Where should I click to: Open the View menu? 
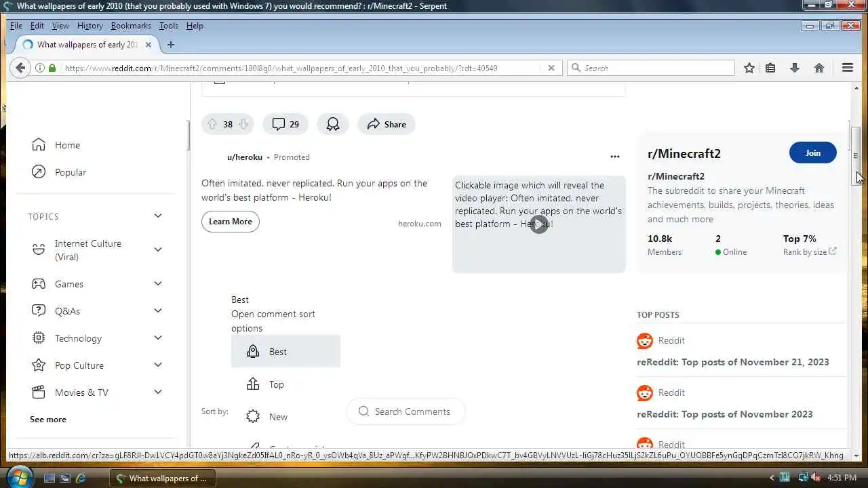tap(60, 26)
